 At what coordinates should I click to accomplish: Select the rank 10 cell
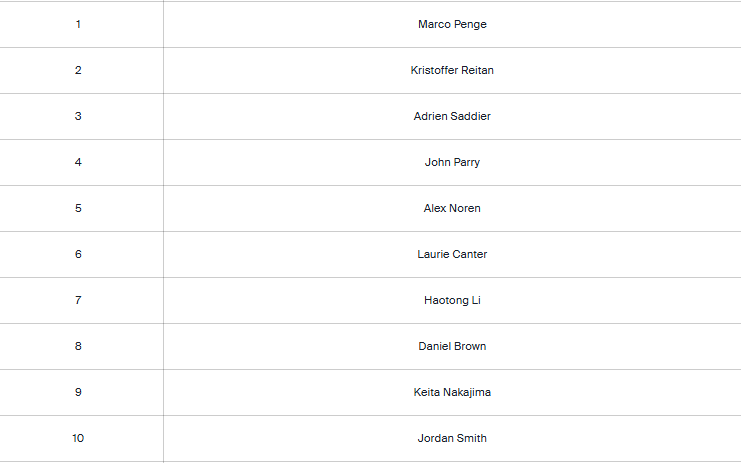tap(78, 438)
